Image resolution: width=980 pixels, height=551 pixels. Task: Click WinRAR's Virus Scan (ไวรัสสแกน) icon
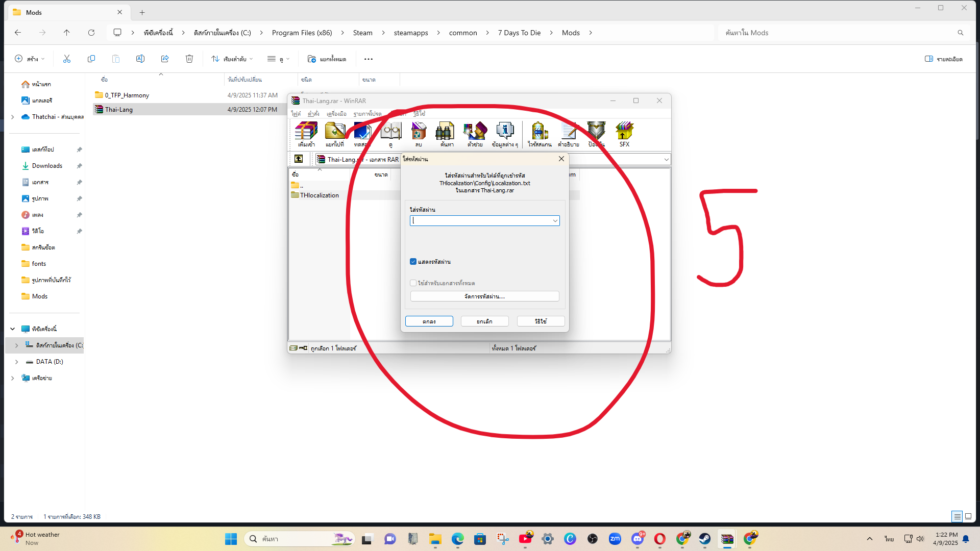(540, 134)
